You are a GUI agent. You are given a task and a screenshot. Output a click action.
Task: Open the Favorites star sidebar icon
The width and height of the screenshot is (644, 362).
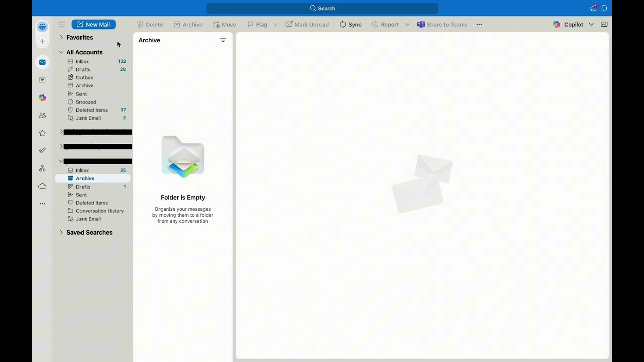coord(42,133)
